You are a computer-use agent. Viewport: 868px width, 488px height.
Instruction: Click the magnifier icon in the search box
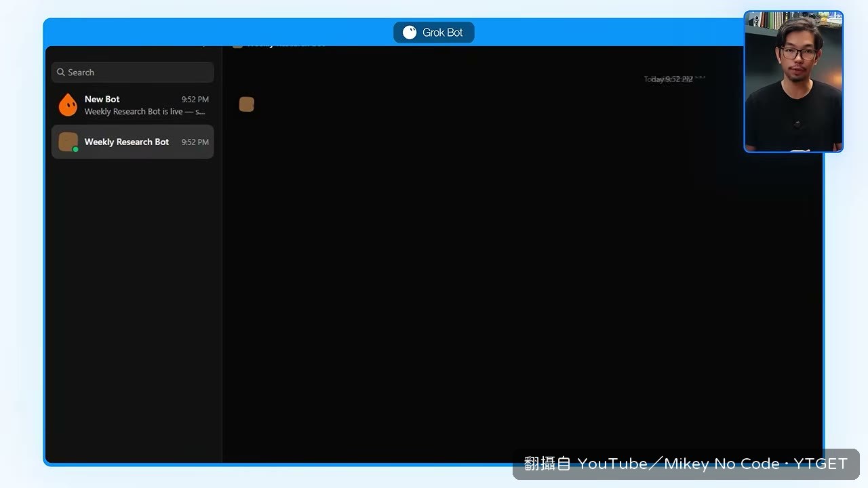pos(61,73)
